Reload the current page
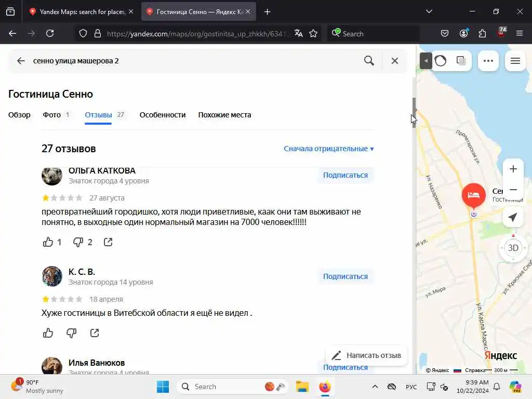The image size is (532, 399). [50, 33]
